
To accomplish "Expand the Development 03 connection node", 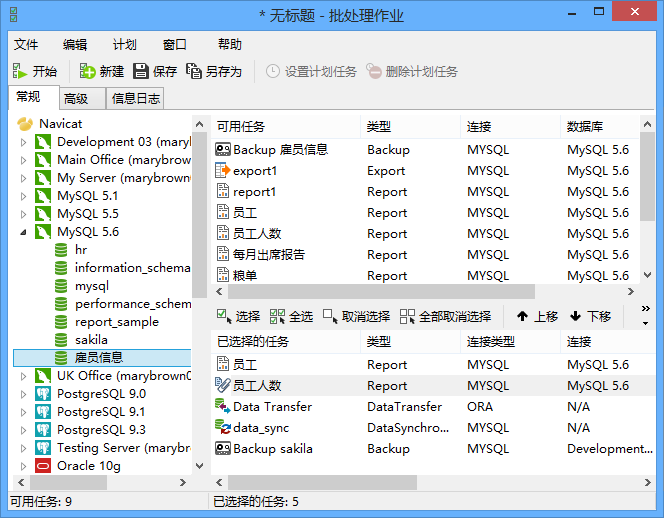I will point(24,142).
